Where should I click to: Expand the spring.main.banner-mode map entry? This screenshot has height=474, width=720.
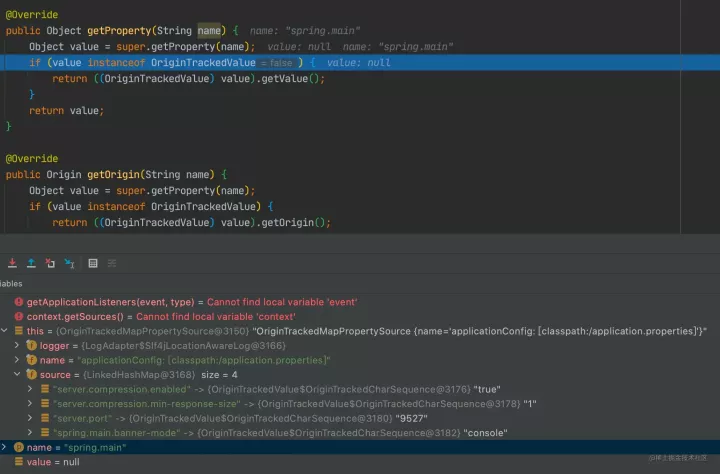30,433
